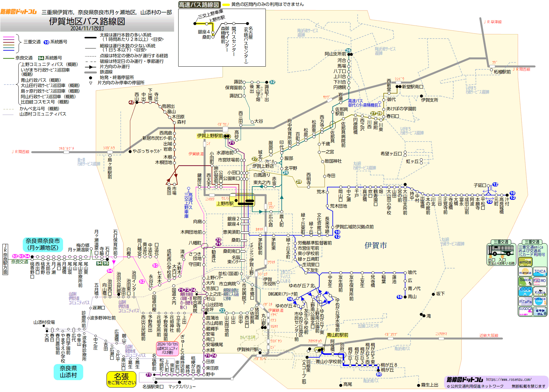Click the 奈良県奈良市 (月ヶ瀬地区) label box
This screenshot has height=392, width=549.
pyautogui.click(x=42, y=244)
